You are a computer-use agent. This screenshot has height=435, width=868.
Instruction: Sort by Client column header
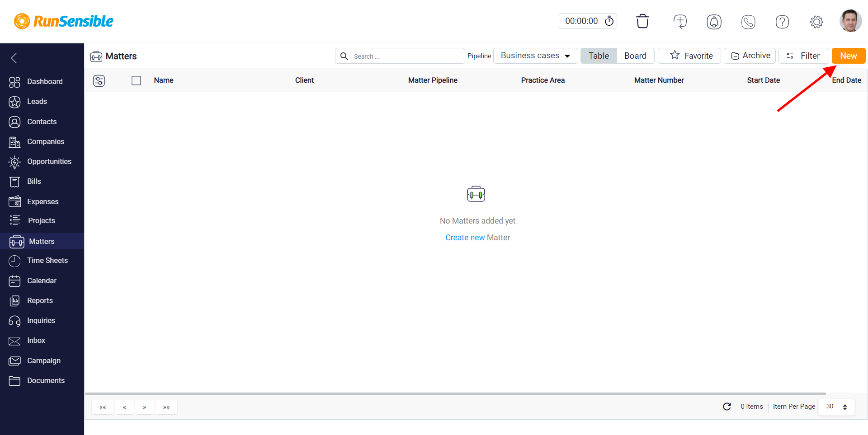[304, 80]
